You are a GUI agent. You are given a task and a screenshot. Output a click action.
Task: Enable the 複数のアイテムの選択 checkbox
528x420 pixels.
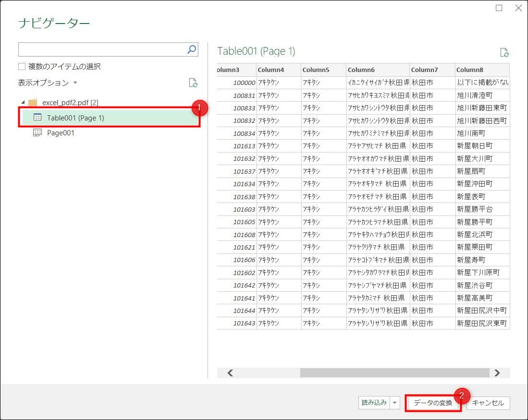22,67
